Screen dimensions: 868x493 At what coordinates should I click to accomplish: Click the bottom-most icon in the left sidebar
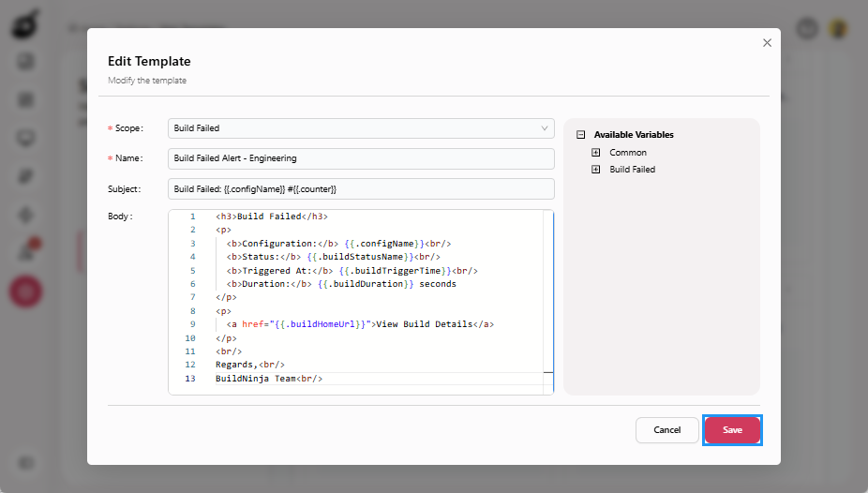point(25,462)
